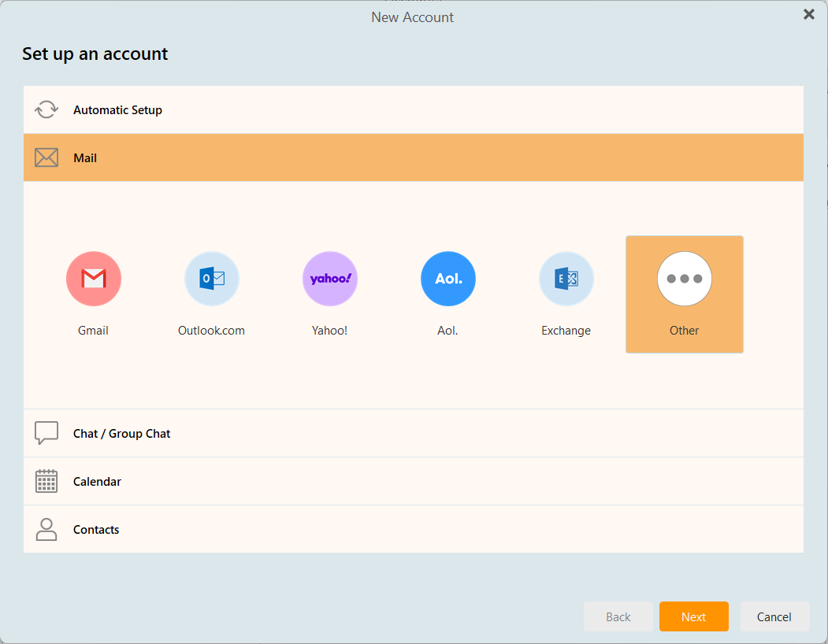Proceed with the Next button

694,616
